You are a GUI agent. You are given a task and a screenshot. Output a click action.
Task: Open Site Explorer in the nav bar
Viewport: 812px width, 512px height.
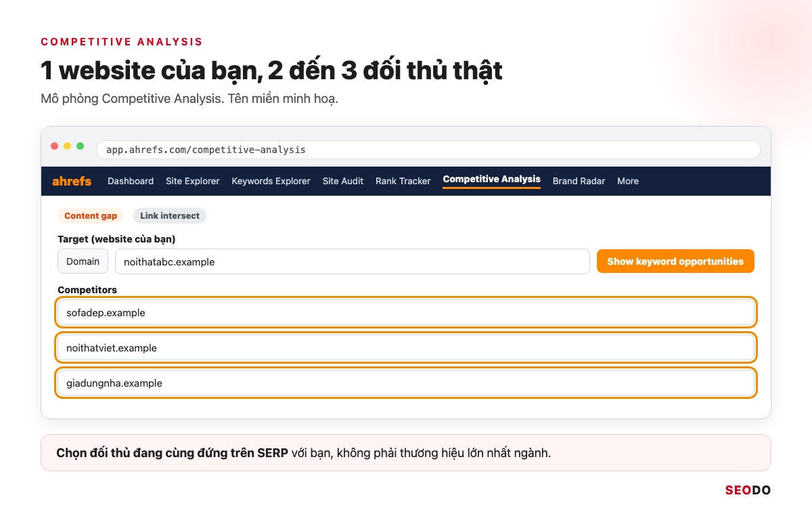tap(193, 181)
